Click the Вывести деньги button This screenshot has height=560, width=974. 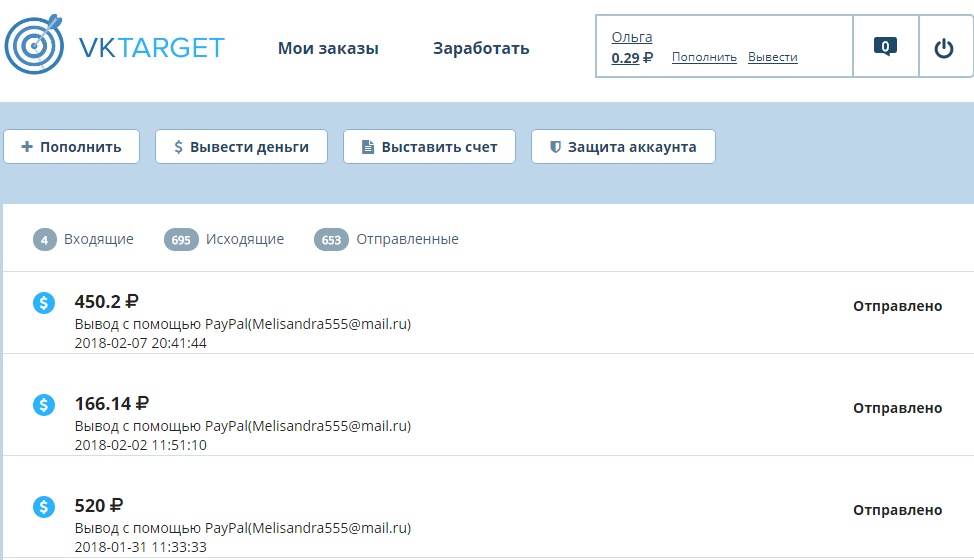coord(241,147)
